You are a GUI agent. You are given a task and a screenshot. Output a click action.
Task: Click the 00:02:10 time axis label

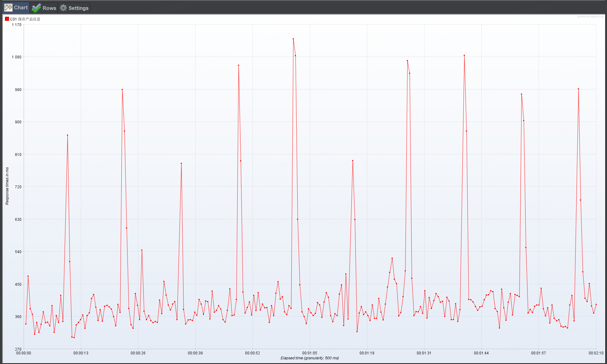596,353
